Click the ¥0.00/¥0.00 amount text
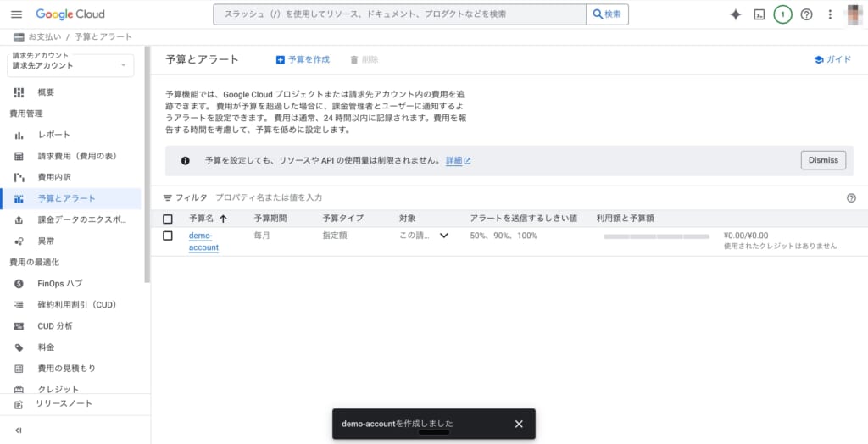 coord(746,236)
